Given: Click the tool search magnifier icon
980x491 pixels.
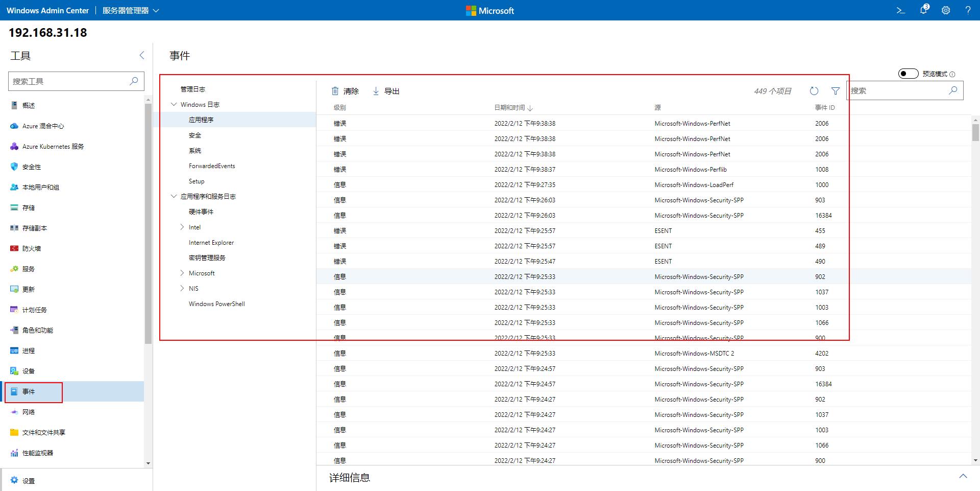Looking at the screenshot, I should pos(134,81).
